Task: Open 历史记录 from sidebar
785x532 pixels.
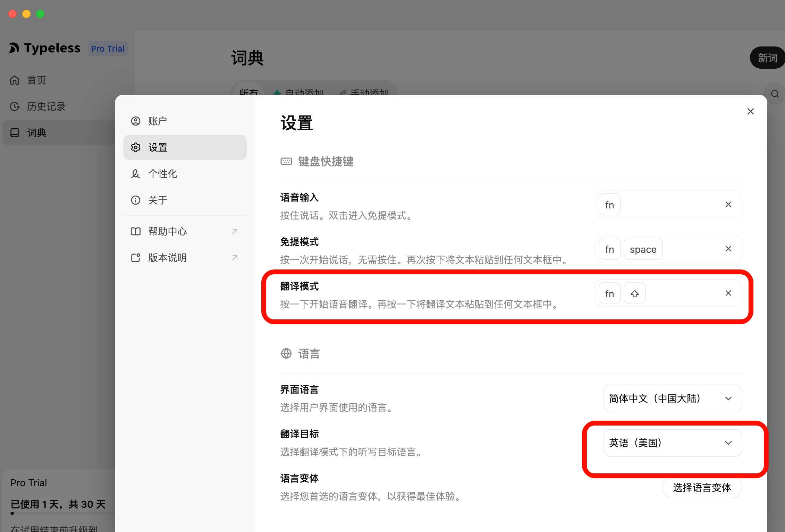Action: (46, 106)
